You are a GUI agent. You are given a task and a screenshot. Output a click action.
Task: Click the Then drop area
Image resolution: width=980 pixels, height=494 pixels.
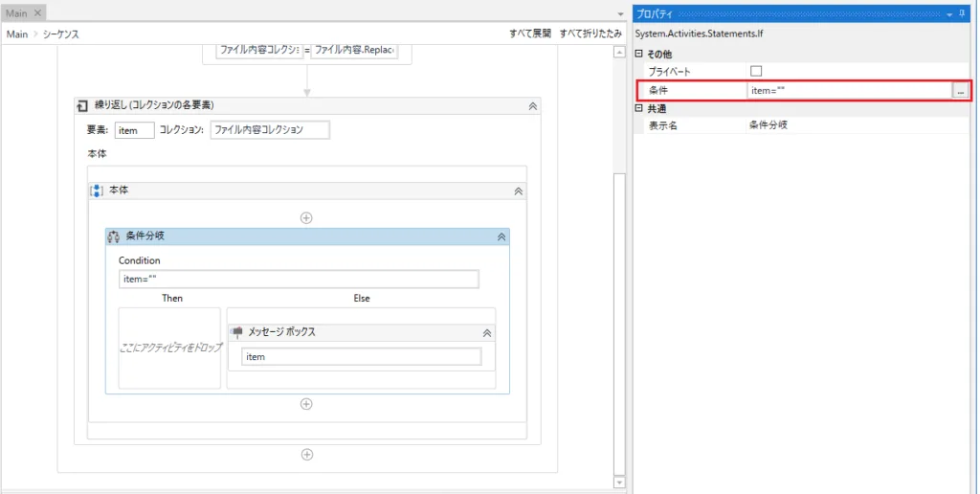[x=169, y=348]
